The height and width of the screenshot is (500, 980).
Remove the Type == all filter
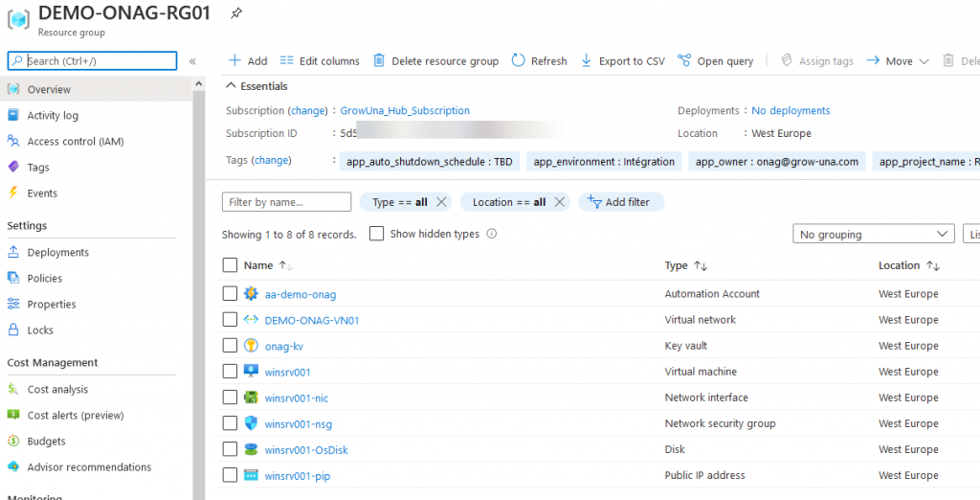coord(440,202)
